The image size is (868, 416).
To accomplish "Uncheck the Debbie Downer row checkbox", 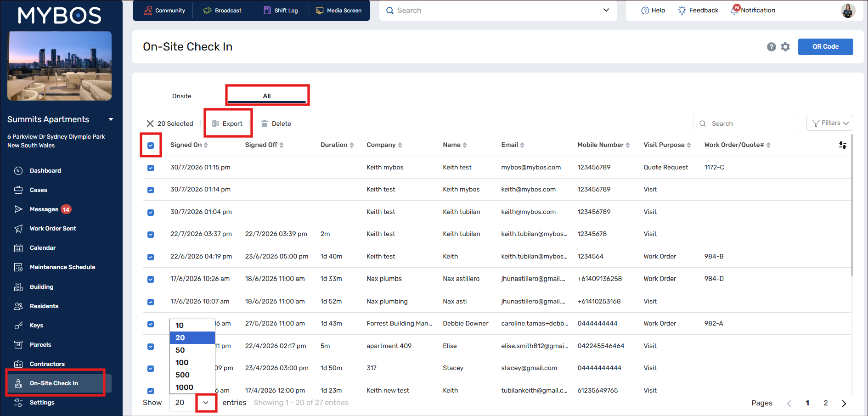I will 151,324.
